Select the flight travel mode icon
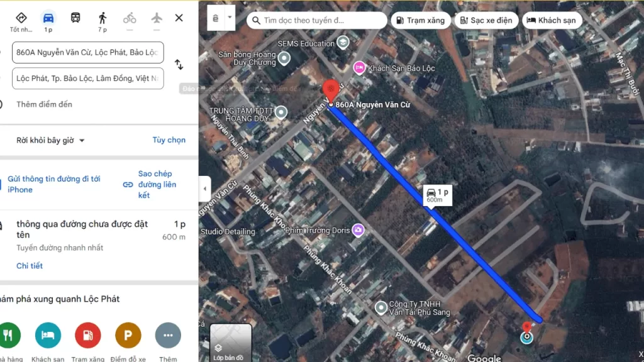 click(157, 18)
